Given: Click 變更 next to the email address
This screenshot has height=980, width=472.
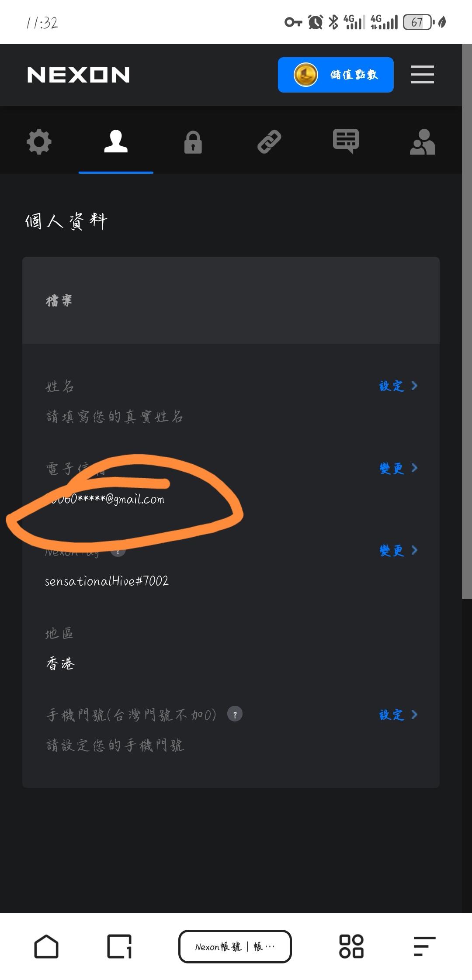Looking at the screenshot, I should (x=398, y=468).
